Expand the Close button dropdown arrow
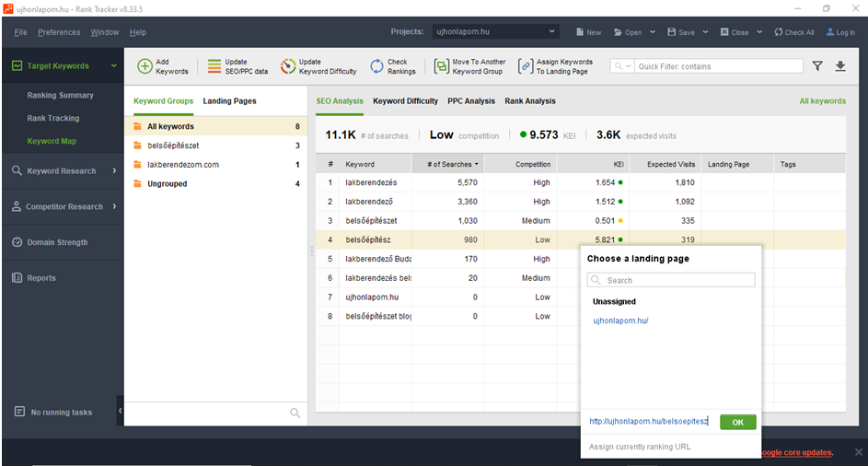868x466 pixels. tap(759, 32)
